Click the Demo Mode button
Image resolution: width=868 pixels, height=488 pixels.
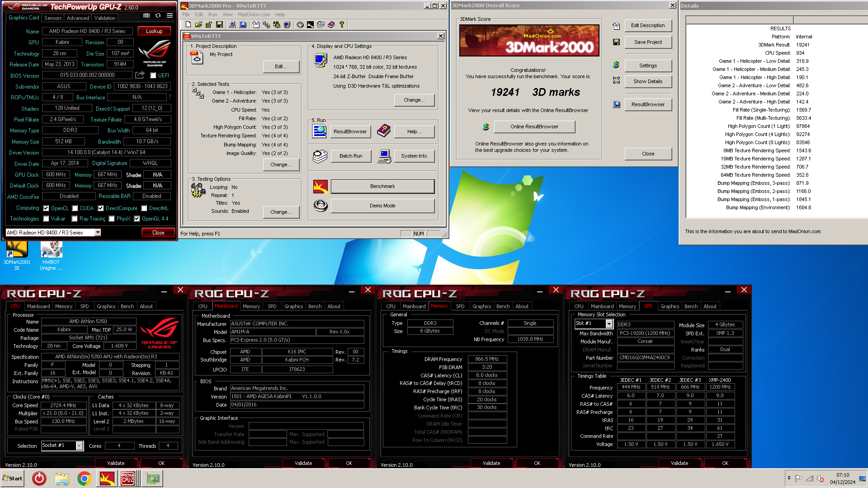point(382,206)
